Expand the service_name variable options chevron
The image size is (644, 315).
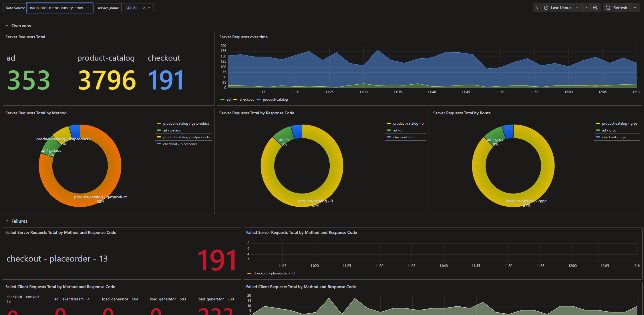coord(149,8)
